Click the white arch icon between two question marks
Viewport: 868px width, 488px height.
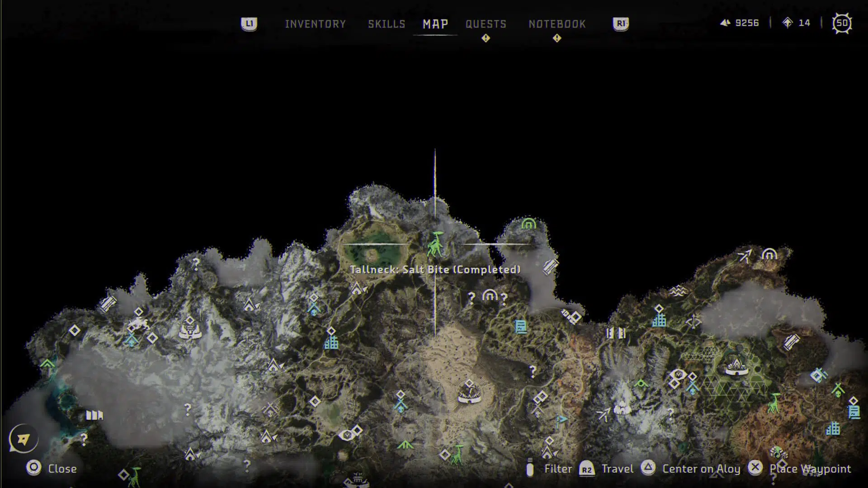coord(490,296)
